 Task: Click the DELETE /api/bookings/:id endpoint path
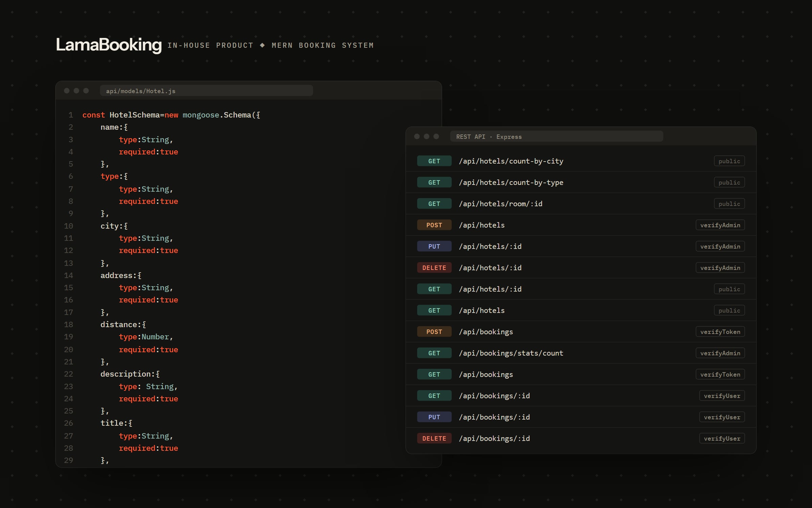pos(494,439)
